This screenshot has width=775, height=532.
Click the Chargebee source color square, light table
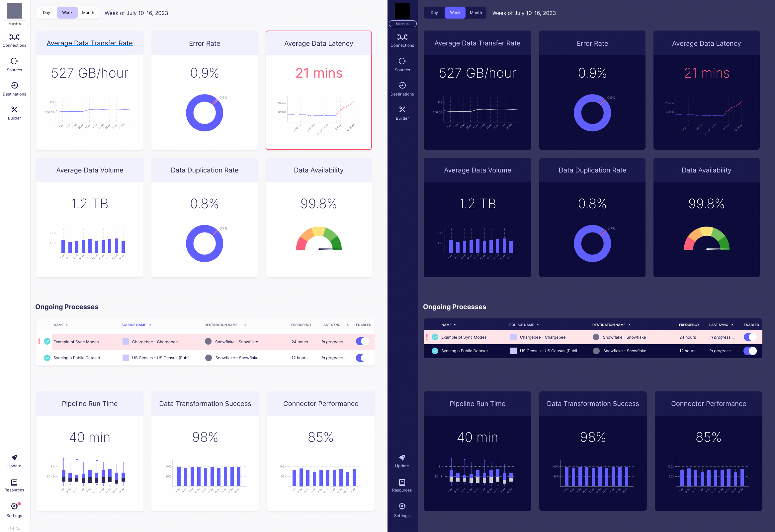tap(126, 341)
